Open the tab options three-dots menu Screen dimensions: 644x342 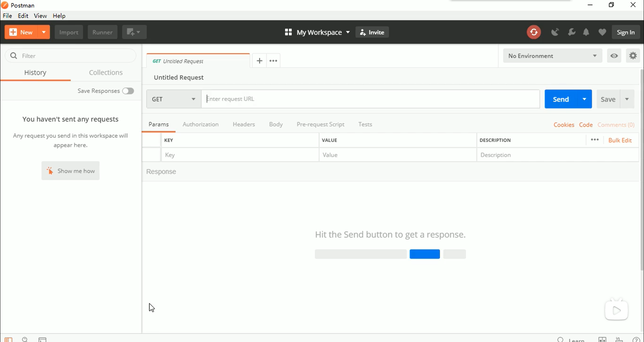click(273, 61)
